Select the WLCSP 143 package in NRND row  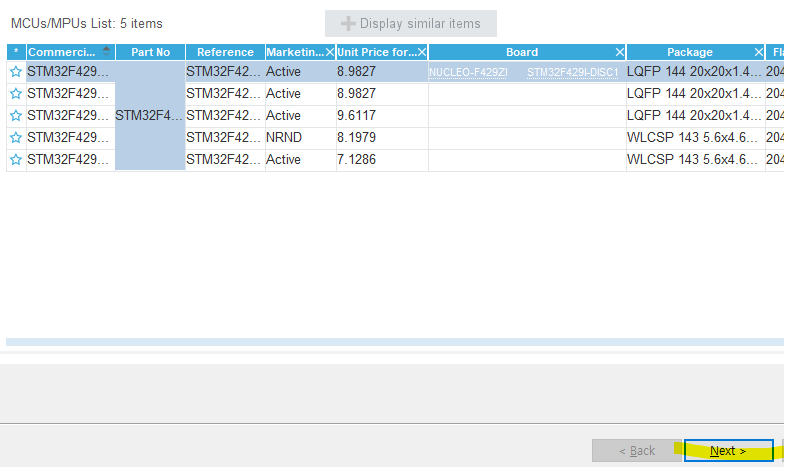(x=695, y=137)
